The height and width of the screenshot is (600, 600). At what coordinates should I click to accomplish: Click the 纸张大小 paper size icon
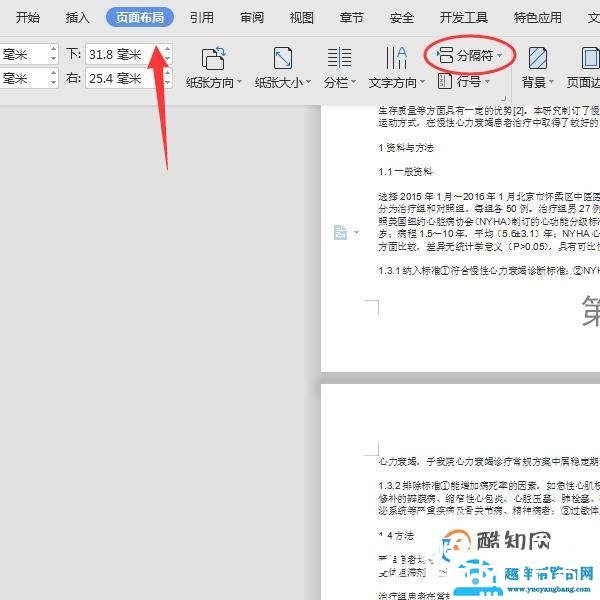click(x=283, y=58)
